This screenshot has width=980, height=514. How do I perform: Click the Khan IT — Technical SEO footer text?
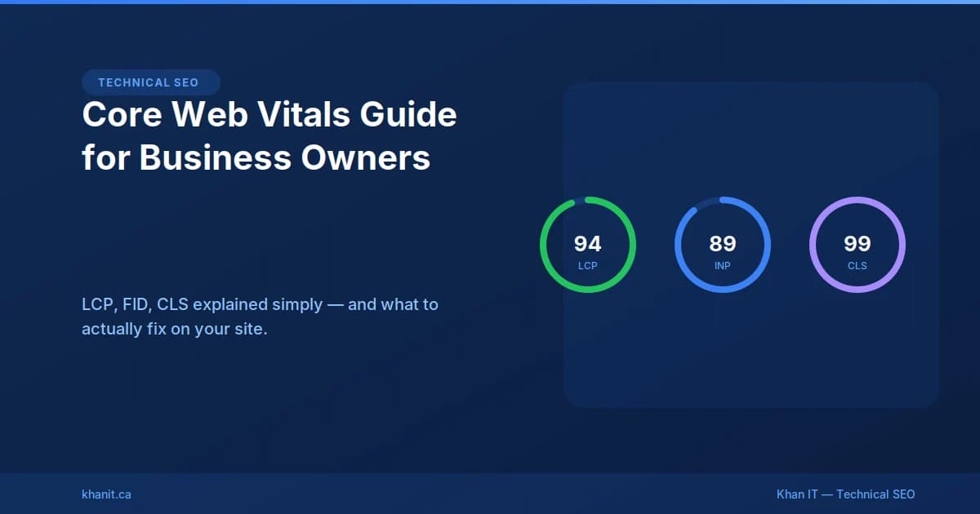(x=845, y=494)
